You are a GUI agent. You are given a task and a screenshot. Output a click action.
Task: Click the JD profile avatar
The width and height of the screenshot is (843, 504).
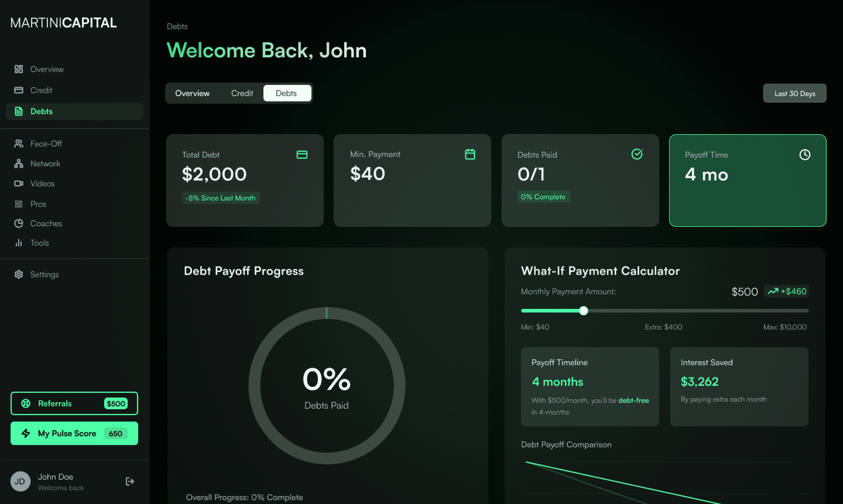click(x=20, y=481)
